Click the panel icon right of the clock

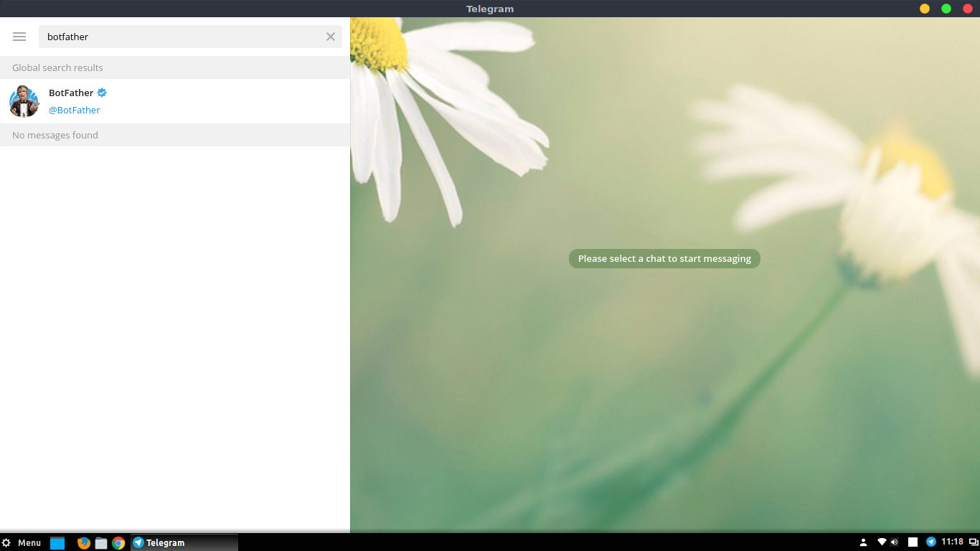(972, 542)
